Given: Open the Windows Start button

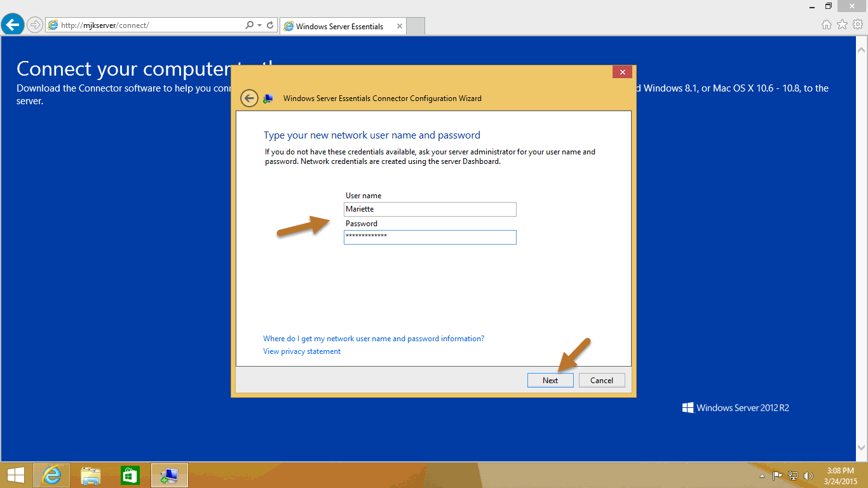Looking at the screenshot, I should [16, 475].
